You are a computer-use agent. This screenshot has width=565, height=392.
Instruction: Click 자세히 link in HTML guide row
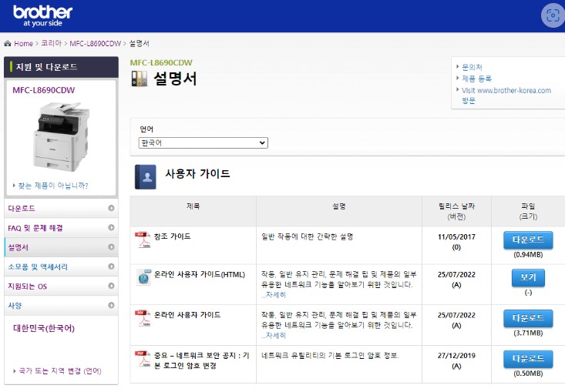pyautogui.click(x=275, y=295)
